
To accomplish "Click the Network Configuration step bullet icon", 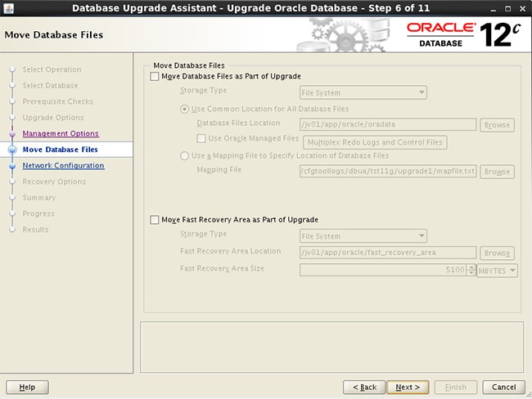I will tap(12, 166).
